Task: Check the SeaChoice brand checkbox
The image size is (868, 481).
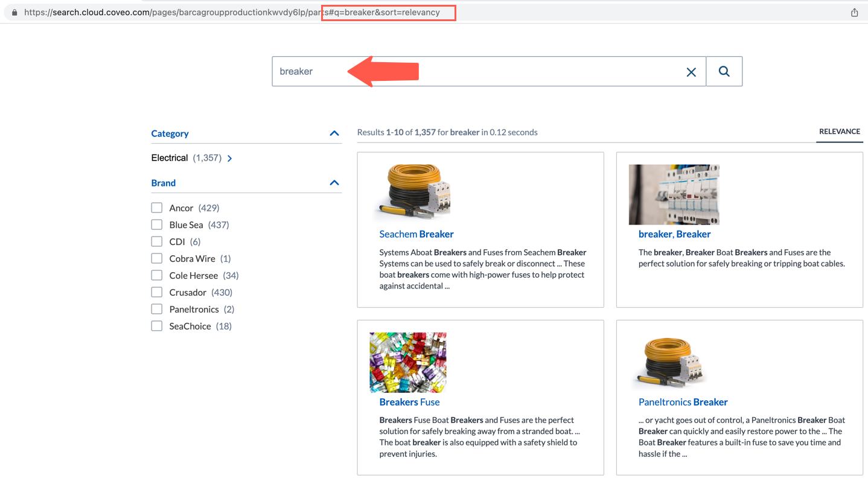Action: pos(157,326)
